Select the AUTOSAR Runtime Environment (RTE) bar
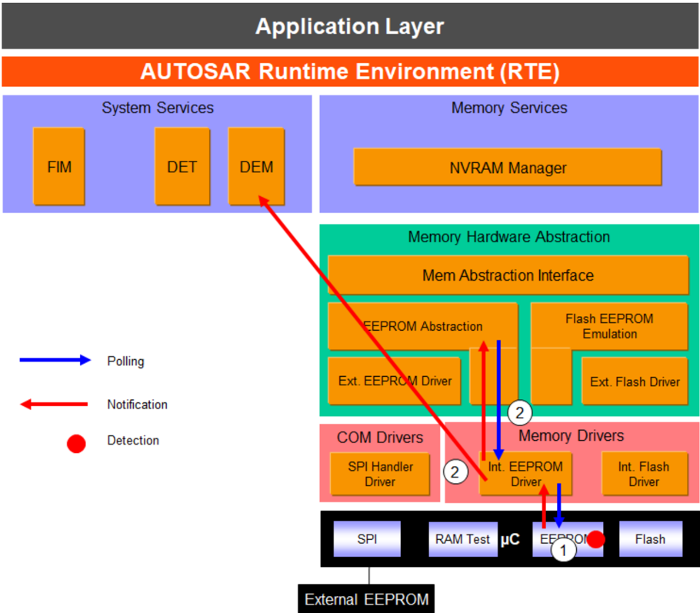Viewport: 700px width, 613px height. [x=350, y=72]
